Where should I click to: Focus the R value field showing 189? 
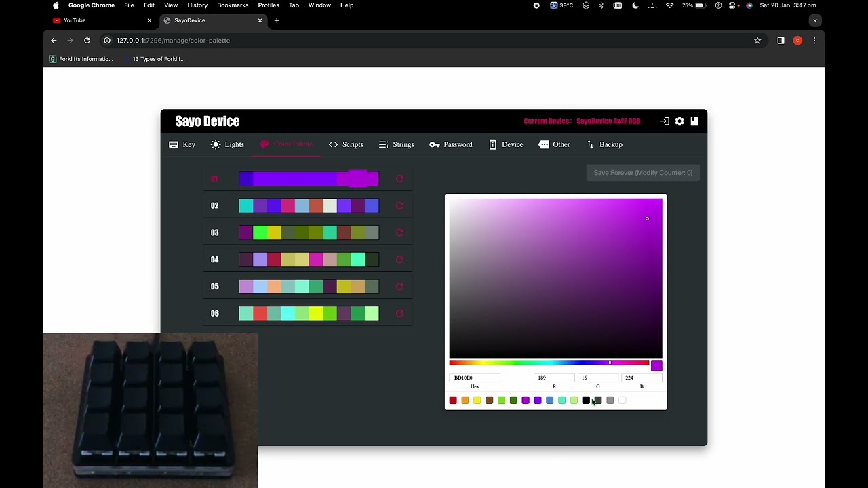[x=554, y=378]
